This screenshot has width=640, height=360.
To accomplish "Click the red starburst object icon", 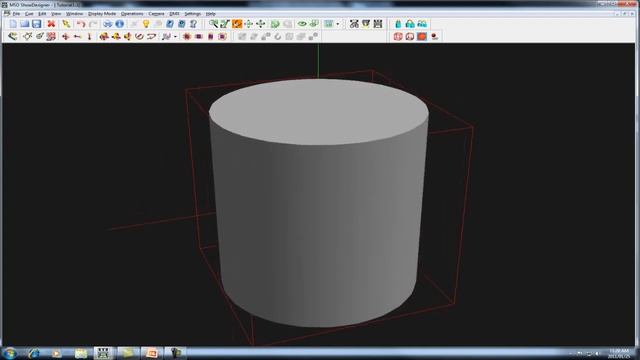I will pos(187,37).
